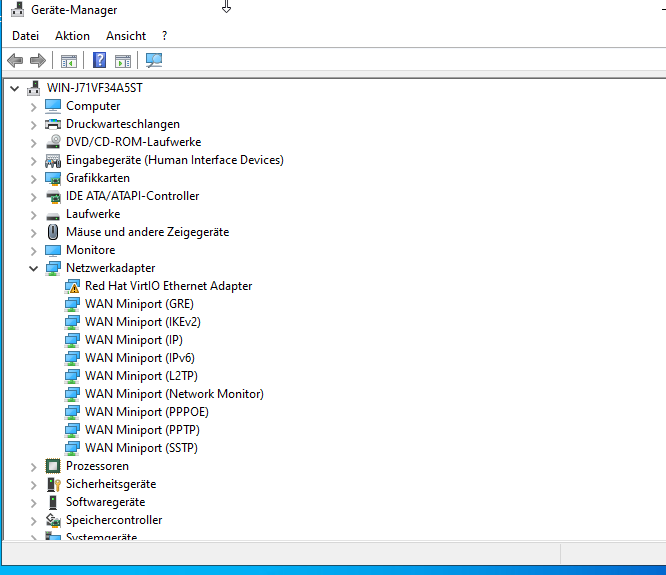Click the blue Help toolbar icon
This screenshot has height=575, width=666.
click(100, 61)
